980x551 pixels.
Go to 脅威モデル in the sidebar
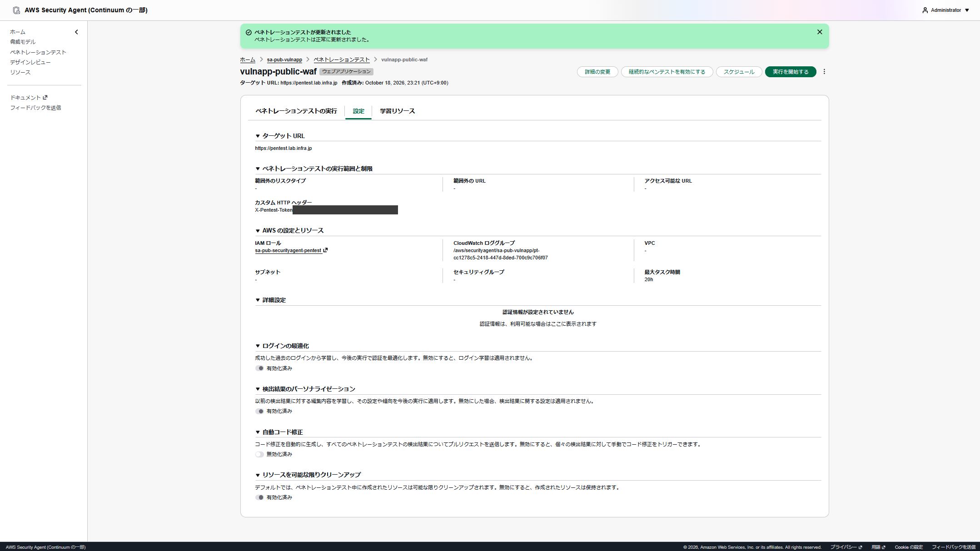click(x=23, y=42)
